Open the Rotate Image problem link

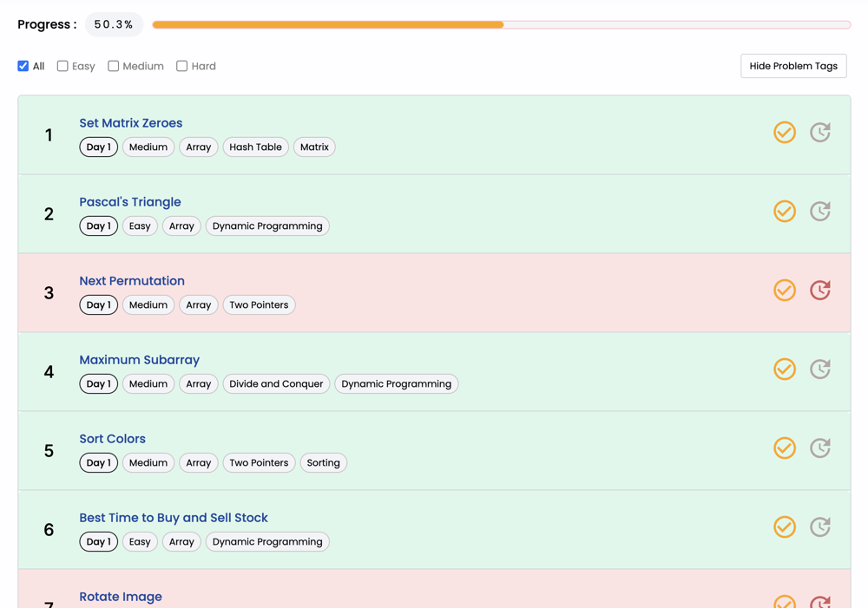click(x=121, y=597)
